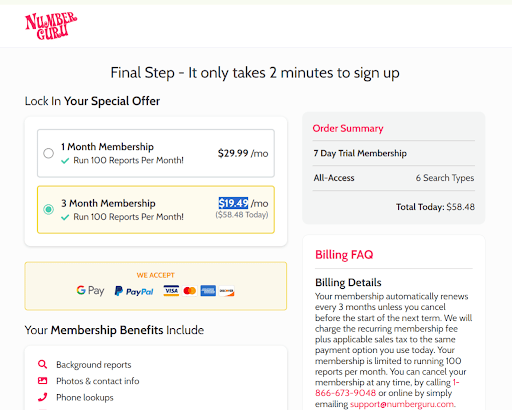This screenshot has width=512, height=410.
Task: Click the Discover card icon
Action: point(227,291)
